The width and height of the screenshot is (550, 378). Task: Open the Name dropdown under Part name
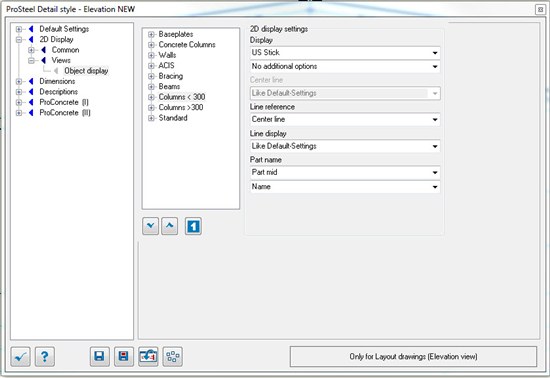pyautogui.click(x=345, y=187)
